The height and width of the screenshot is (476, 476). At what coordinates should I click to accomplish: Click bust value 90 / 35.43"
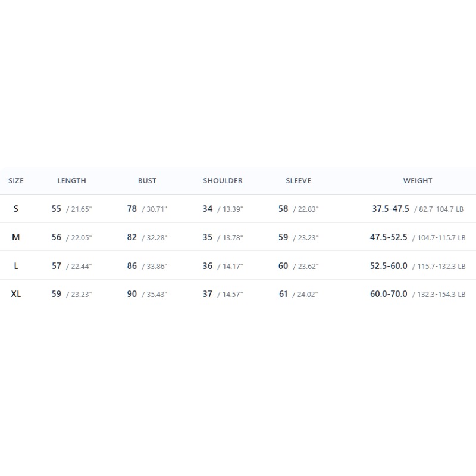147,294
